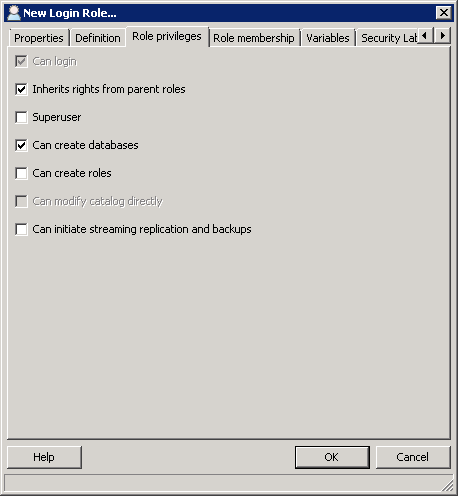Enable Can create roles checkbox

[21, 173]
